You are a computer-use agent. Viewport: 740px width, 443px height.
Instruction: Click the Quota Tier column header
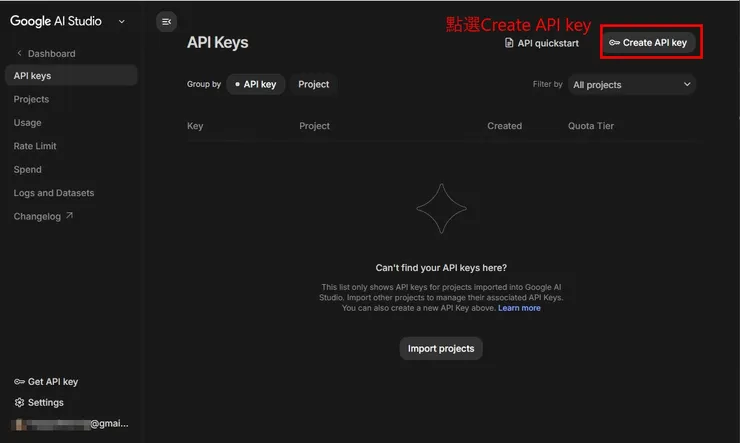(591, 126)
